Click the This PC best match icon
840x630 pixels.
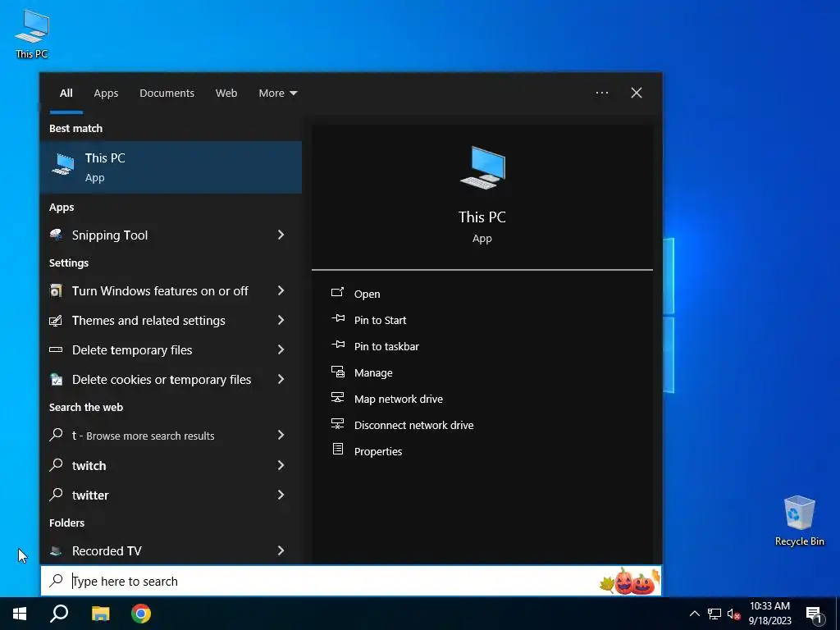[63, 164]
